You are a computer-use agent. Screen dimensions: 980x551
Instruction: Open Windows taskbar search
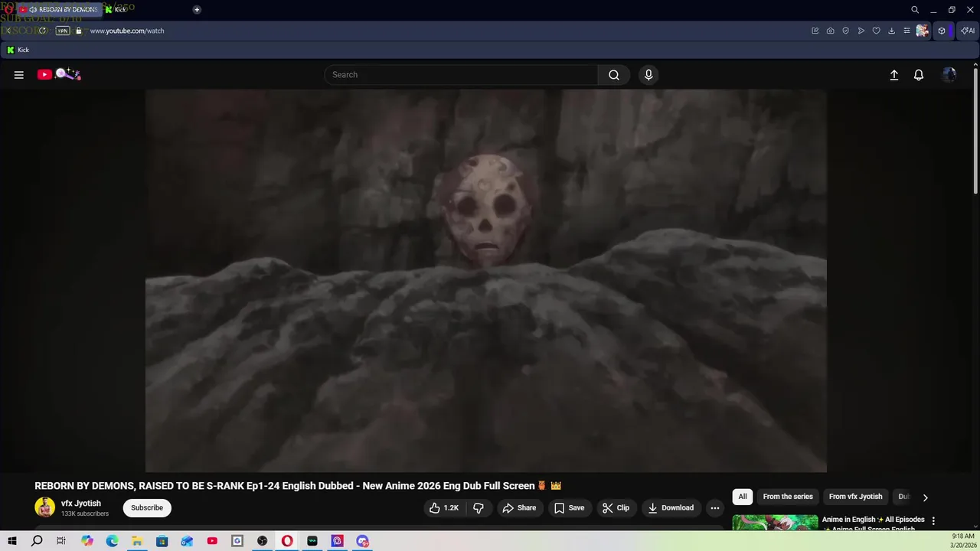37,541
